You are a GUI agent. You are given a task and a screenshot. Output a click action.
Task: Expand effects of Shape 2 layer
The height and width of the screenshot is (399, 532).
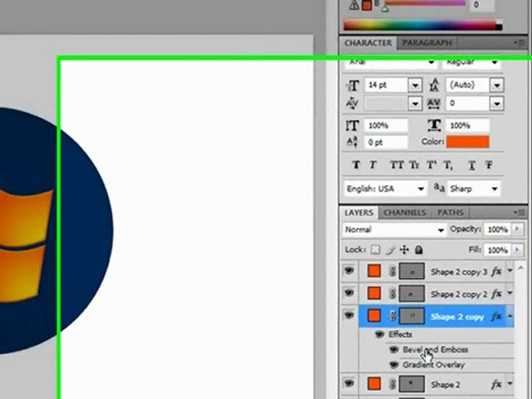point(510,383)
